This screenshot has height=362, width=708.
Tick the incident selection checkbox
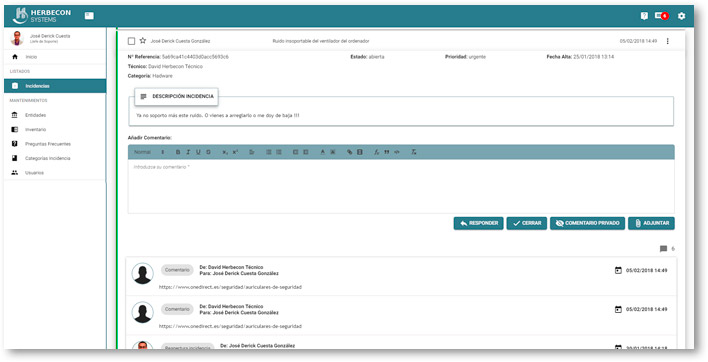pyautogui.click(x=131, y=41)
